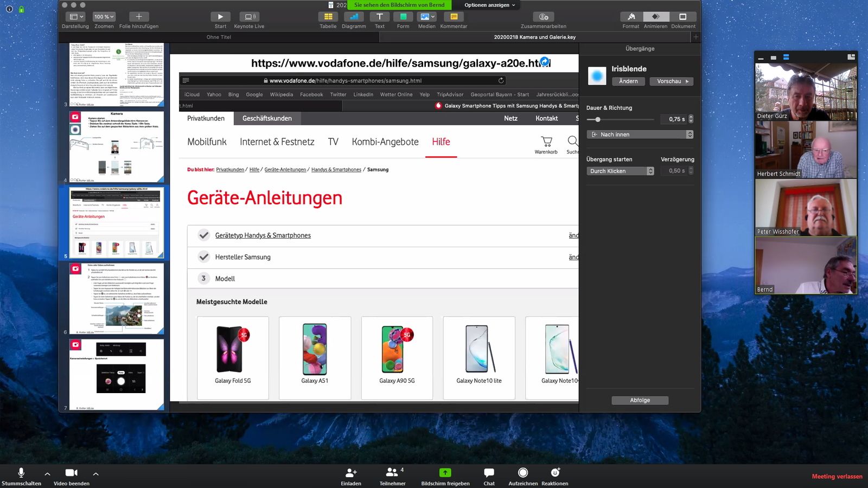This screenshot has height=488, width=868.
Task: Leave meeting with Meeting verlassen
Action: tap(837, 476)
